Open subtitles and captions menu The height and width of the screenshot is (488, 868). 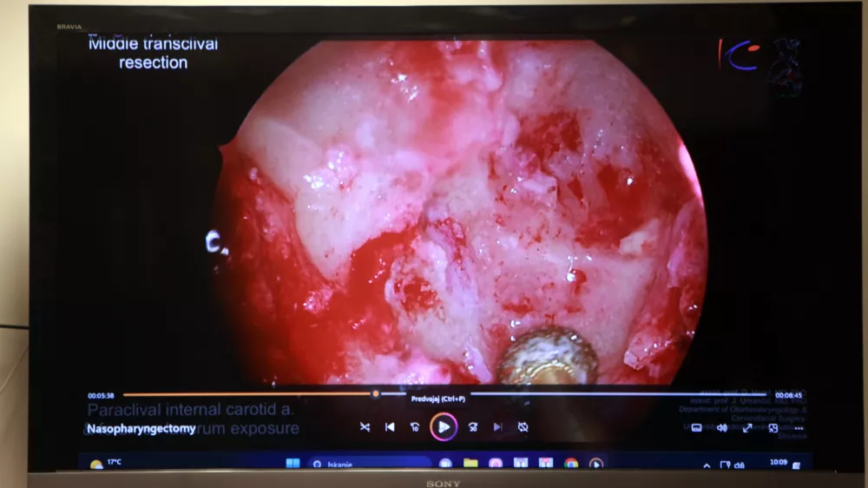click(x=696, y=428)
